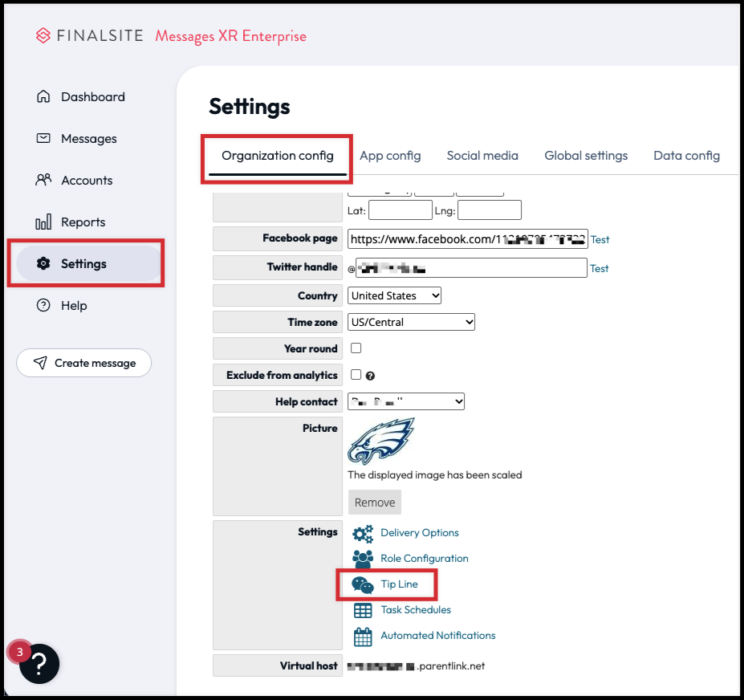Click the Delivery Options gears icon
Viewport: 744px width, 700px height.
coord(363,534)
